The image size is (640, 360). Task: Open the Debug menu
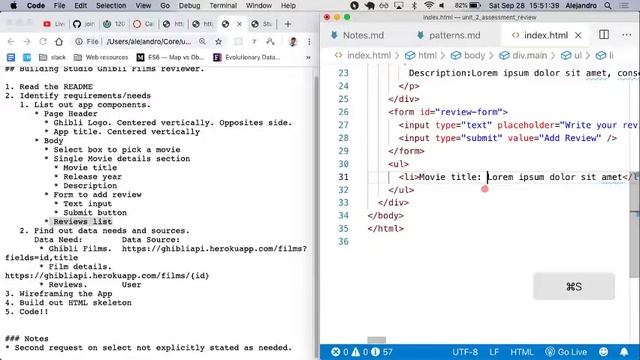(x=189, y=6)
